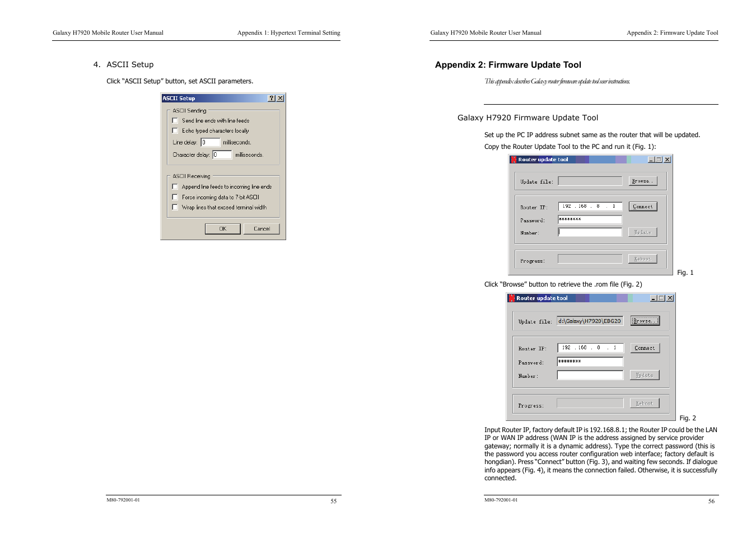Click Browse button in Fig. 1 window

pos(642,181)
